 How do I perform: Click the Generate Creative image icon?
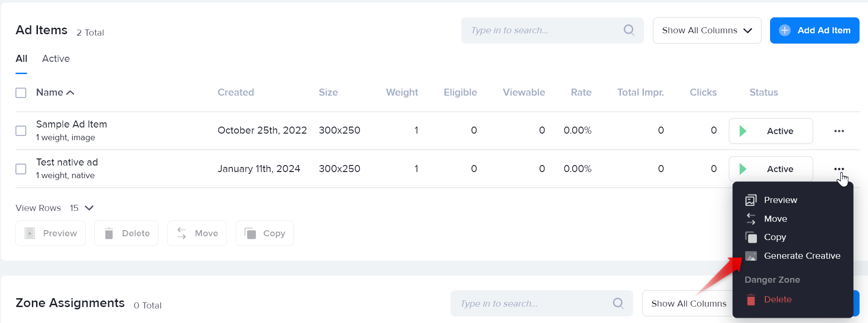coord(751,256)
